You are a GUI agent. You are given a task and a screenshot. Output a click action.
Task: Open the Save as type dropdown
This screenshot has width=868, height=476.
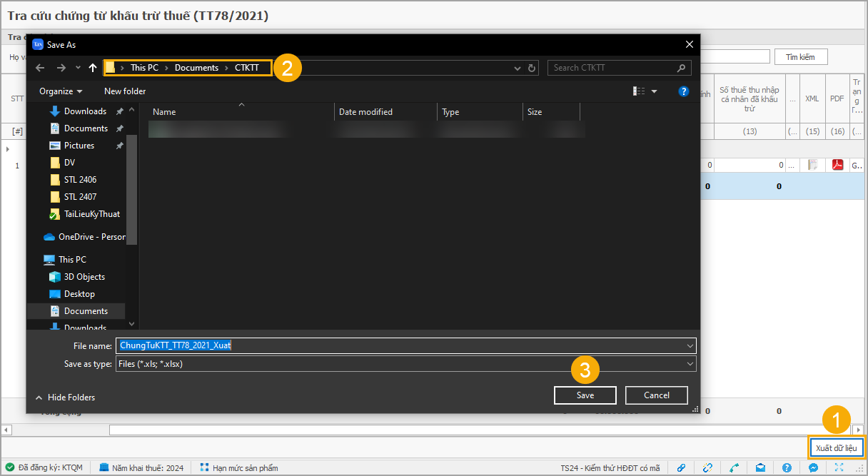[406, 364]
